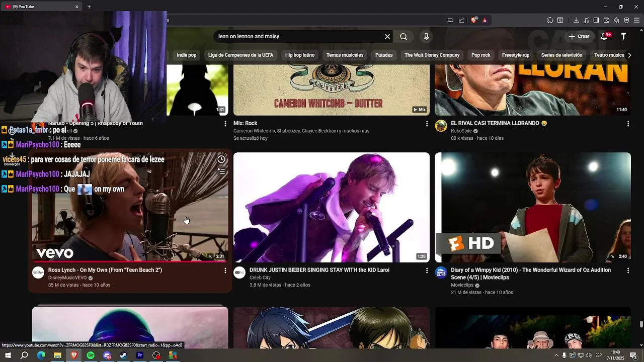Select the 'Indie pop' filter chip
Viewport: 644px width, 362px height.
point(187,55)
